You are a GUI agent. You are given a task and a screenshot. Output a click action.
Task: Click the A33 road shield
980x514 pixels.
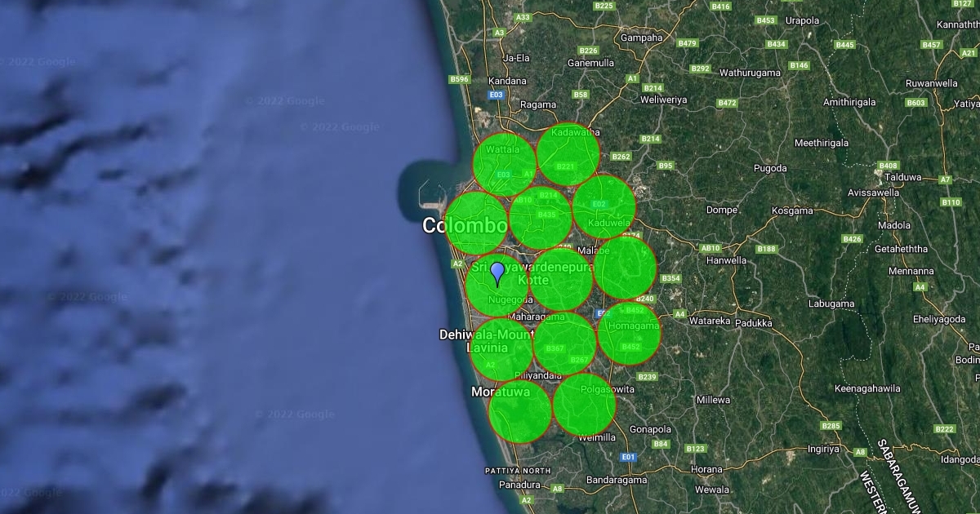click(523, 17)
